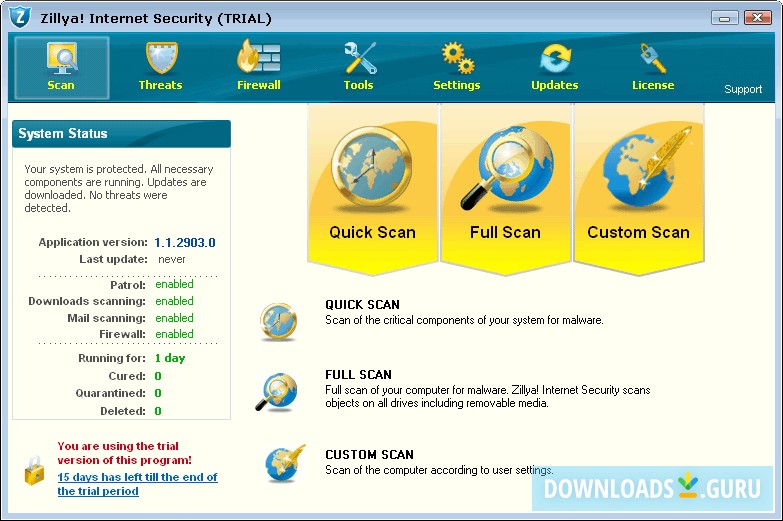Click the Running for 1 day value
Image resolution: width=783 pixels, height=521 pixels.
point(170,358)
